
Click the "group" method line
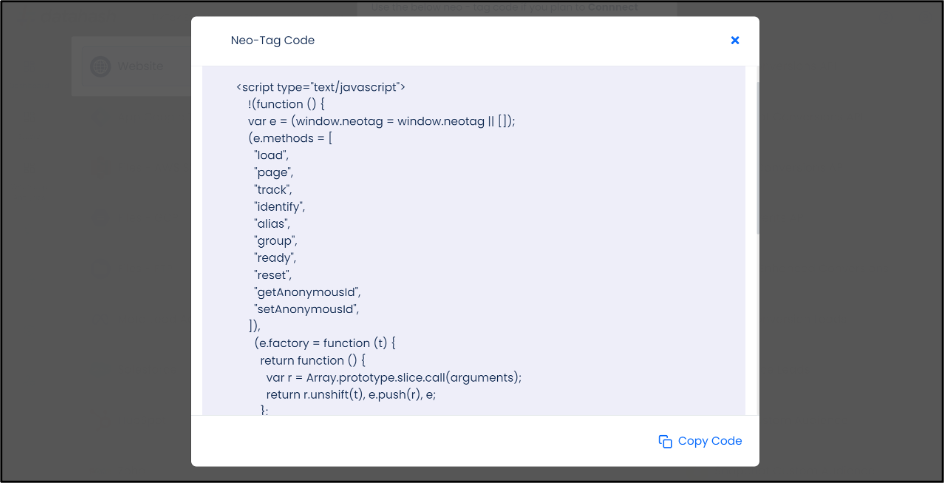[x=276, y=241]
